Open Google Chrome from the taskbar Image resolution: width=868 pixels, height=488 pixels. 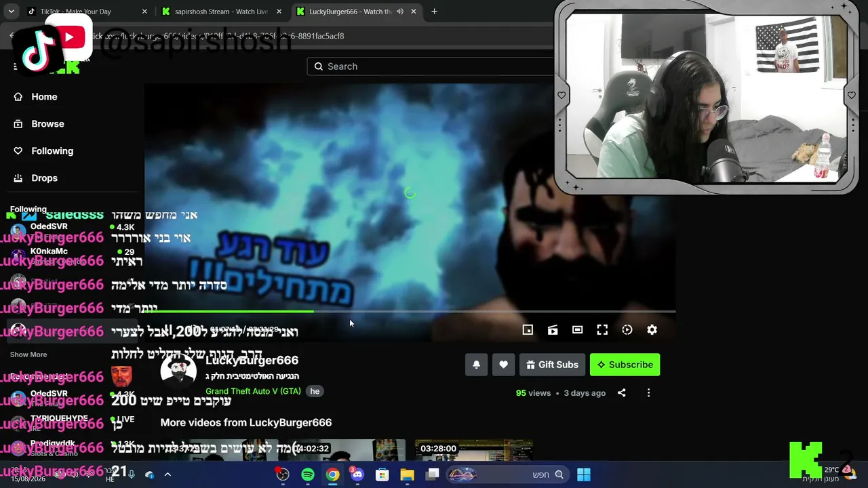point(332,474)
